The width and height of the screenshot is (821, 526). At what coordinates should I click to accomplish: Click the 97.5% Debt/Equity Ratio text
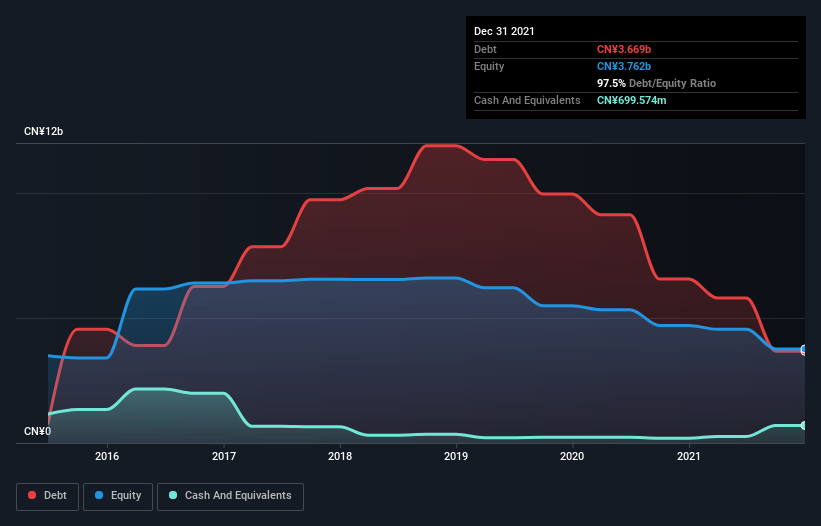[657, 83]
